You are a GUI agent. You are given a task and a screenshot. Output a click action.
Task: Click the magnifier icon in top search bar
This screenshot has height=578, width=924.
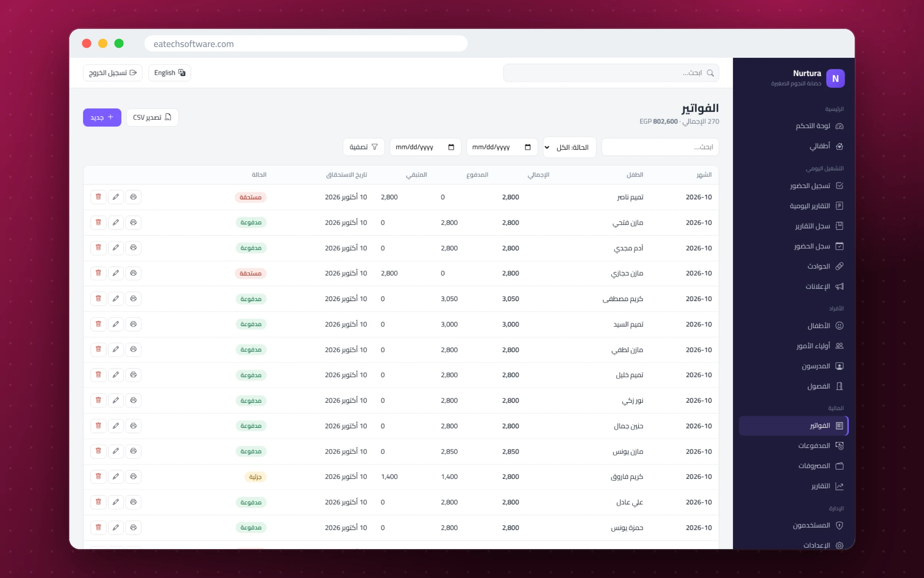(x=710, y=73)
